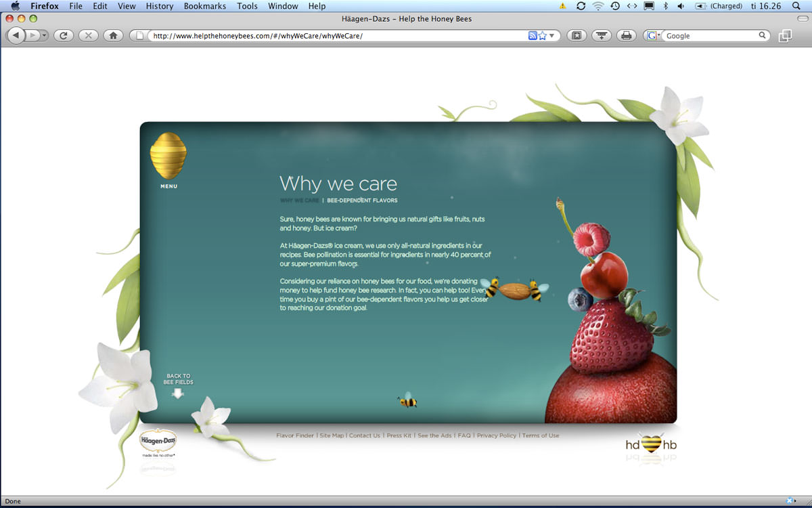Open the Flavor Finder footer link
Viewport: 812px width, 508px height.
295,436
